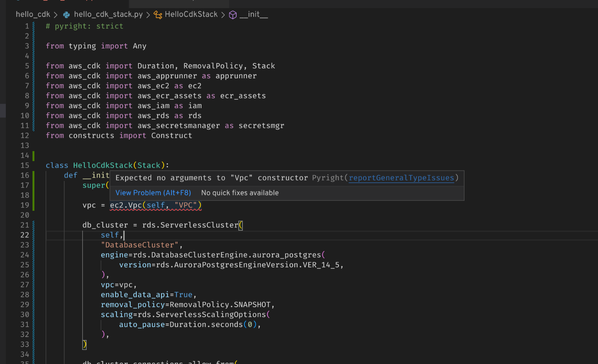Click the View Problem (Alt+F8) link

pos(153,193)
